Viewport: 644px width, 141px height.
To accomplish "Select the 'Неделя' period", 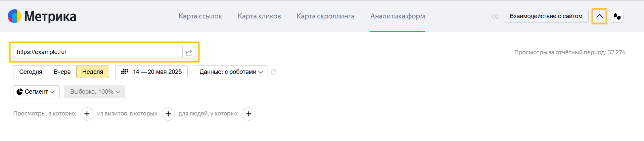I will pyautogui.click(x=93, y=72).
